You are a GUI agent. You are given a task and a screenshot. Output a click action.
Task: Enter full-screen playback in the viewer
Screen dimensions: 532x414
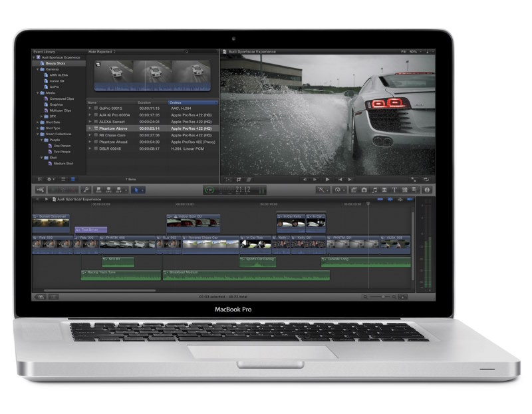(x=414, y=179)
